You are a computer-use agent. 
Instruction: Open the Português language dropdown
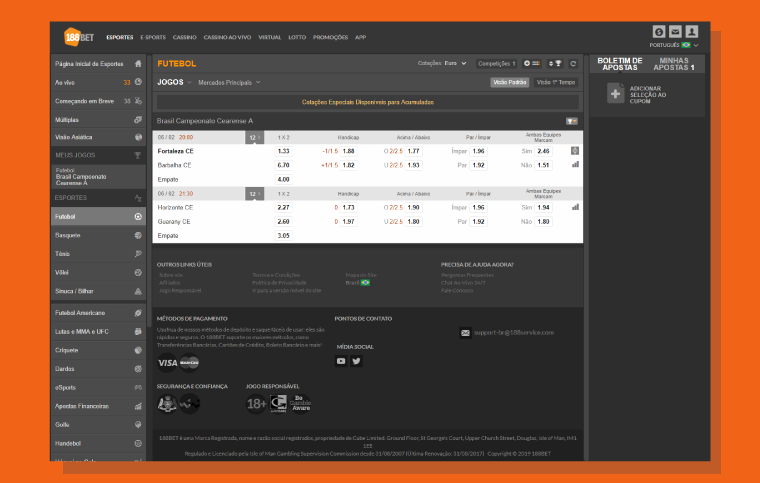click(674, 45)
